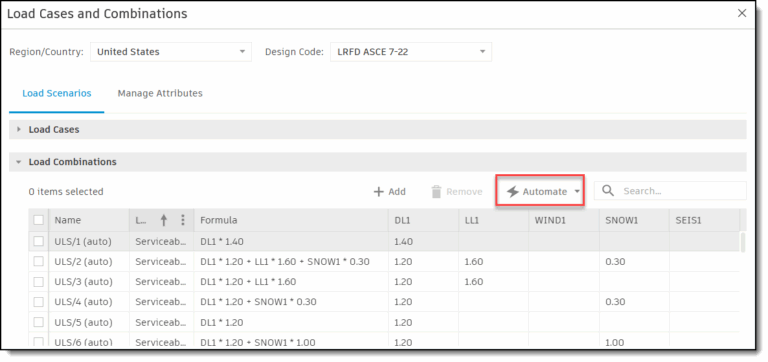This screenshot has width=768, height=362.
Task: Check the ULS/1 (auto) row checkbox
Action: coord(39,241)
